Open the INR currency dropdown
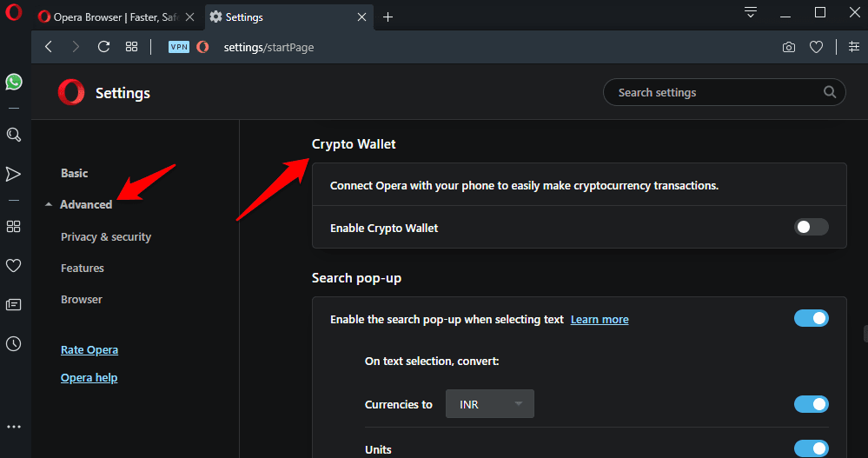The width and height of the screenshot is (868, 458). click(490, 404)
